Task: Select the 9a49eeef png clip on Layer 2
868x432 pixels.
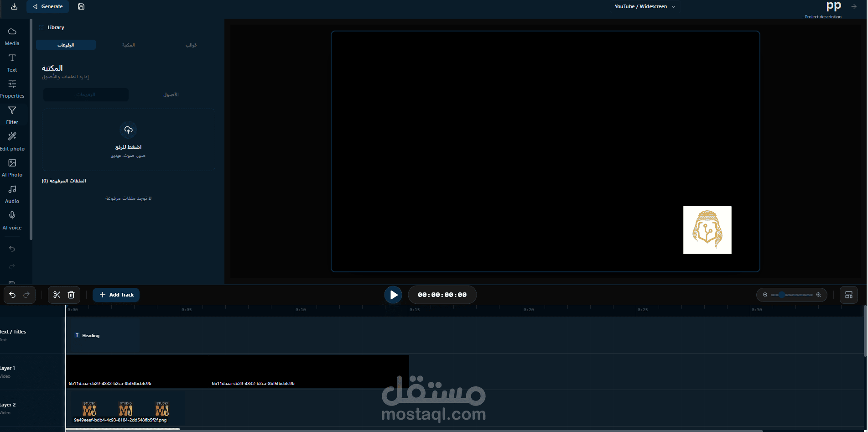Action: [x=126, y=409]
